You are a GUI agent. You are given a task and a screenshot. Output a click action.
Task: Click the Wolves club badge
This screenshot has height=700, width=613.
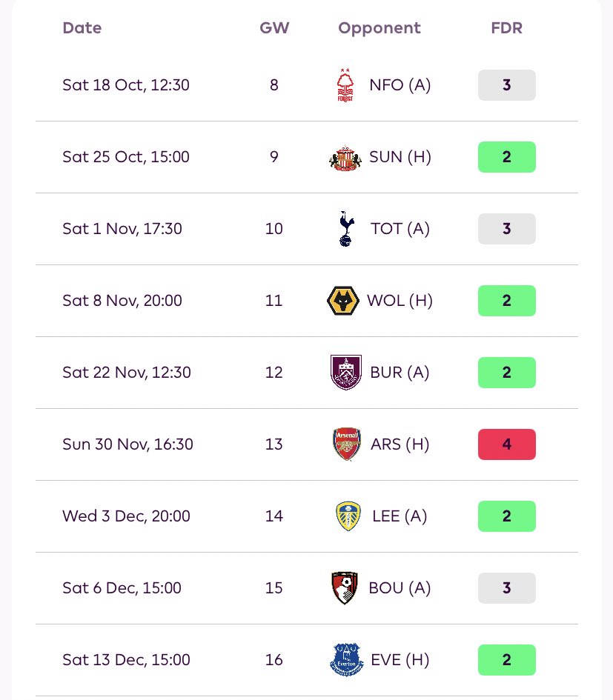pyautogui.click(x=343, y=301)
